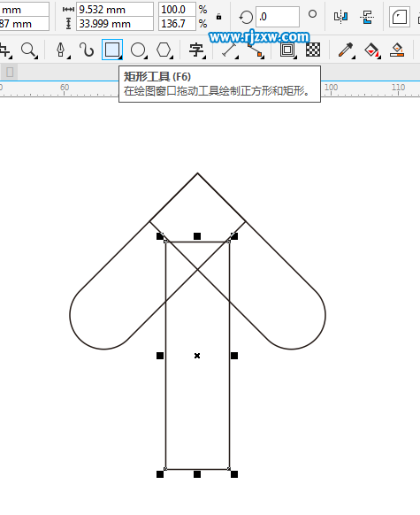Select the Ellipse tool

138,50
